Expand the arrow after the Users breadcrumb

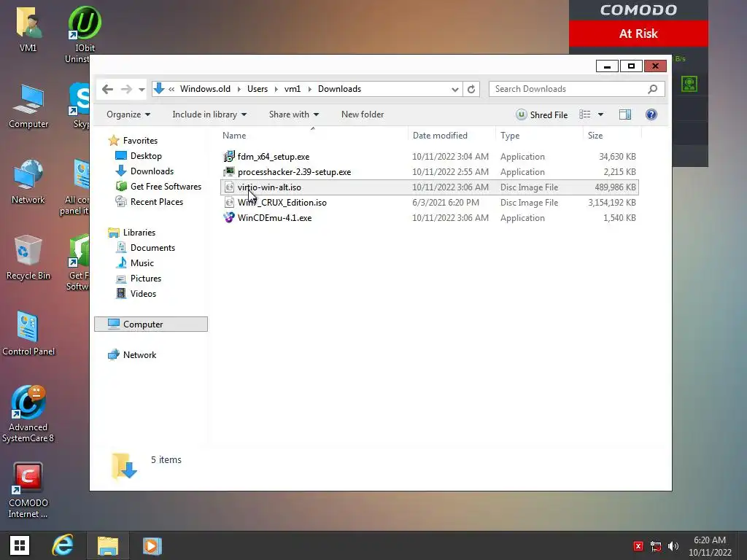276,89
